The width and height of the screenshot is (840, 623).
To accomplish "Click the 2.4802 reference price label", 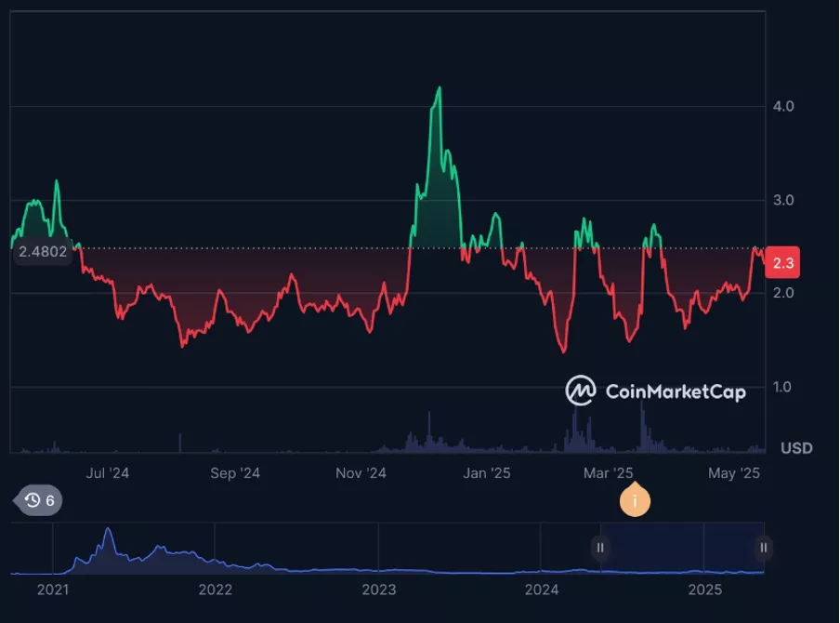I will pos(43,251).
